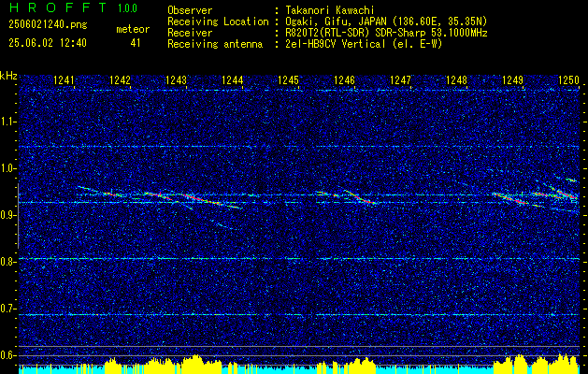Click the HROFFT title text
The width and height of the screenshot is (588, 374).
59,7
